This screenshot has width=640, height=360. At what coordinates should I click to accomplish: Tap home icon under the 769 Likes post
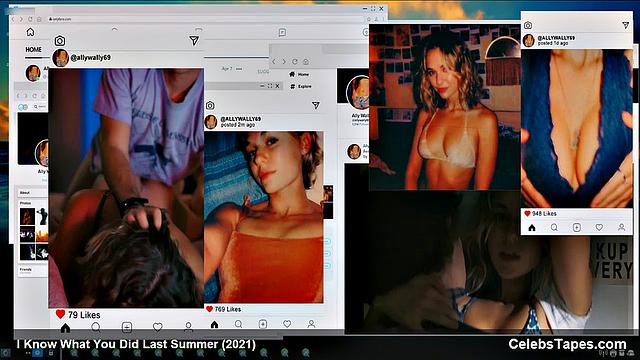pyautogui.click(x=215, y=324)
